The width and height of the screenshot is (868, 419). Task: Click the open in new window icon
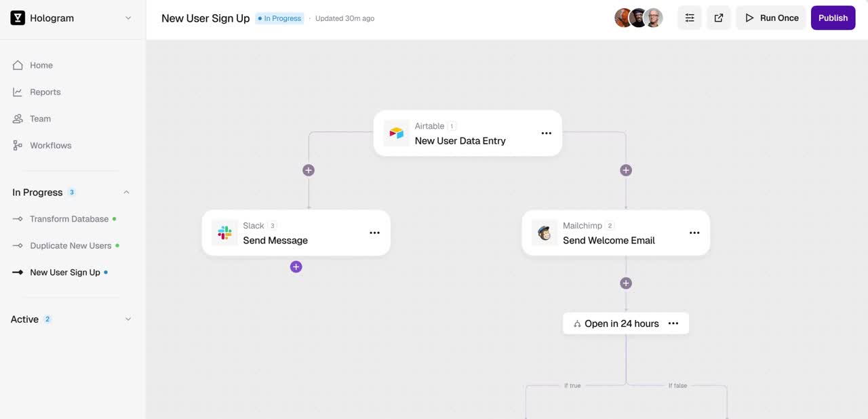pos(719,18)
